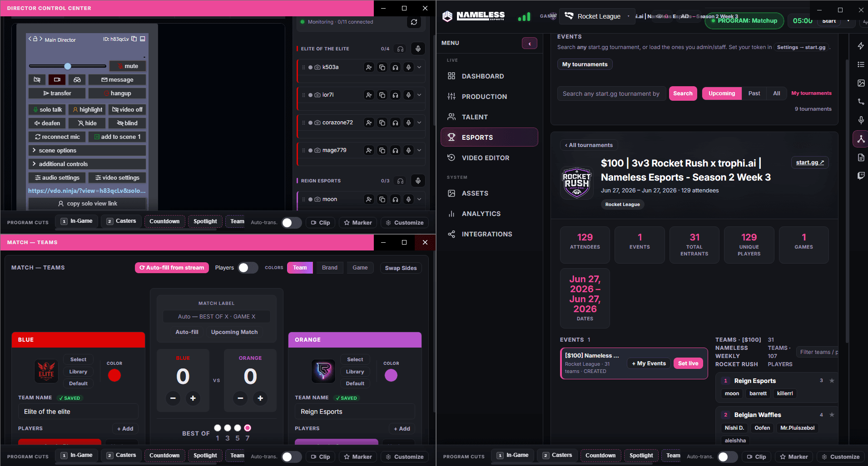The width and height of the screenshot is (868, 466).
Task: Open Video Editor from the menu
Action: point(489,158)
